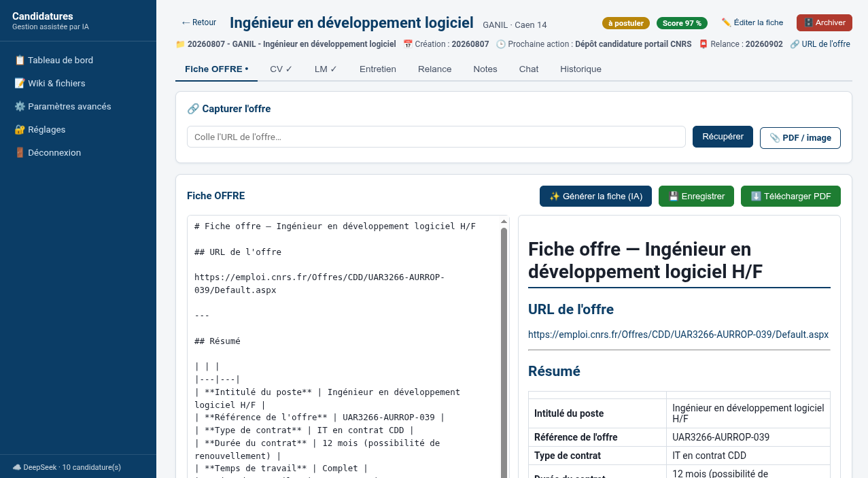Click the markdown editor vertical scrollbar
The width and height of the screenshot is (868, 478).
click(504, 354)
